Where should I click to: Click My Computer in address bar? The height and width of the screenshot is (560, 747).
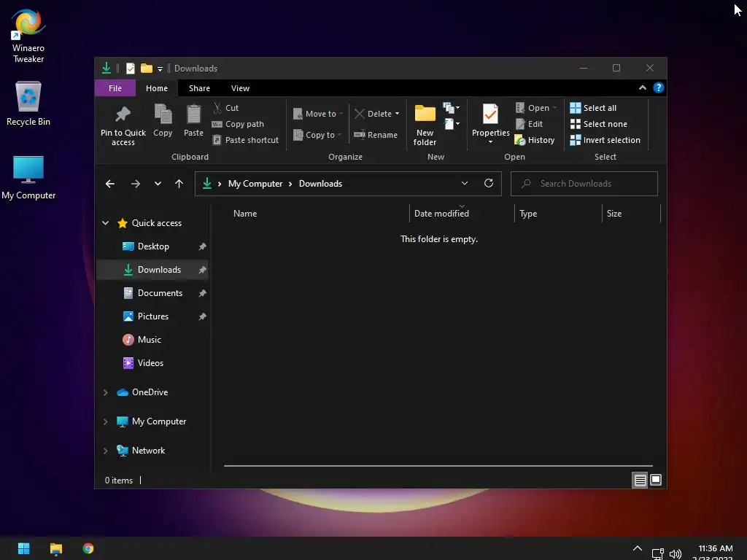click(255, 184)
